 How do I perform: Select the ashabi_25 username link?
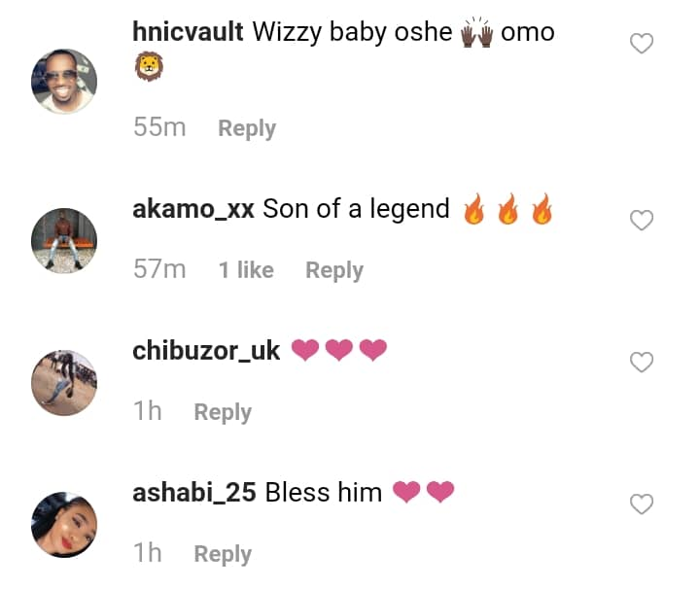coord(194,492)
